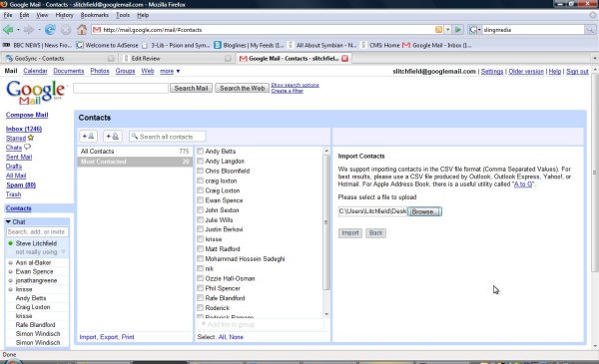Click the Export link below contact groups
This screenshot has width=599, height=364.
[109, 337]
